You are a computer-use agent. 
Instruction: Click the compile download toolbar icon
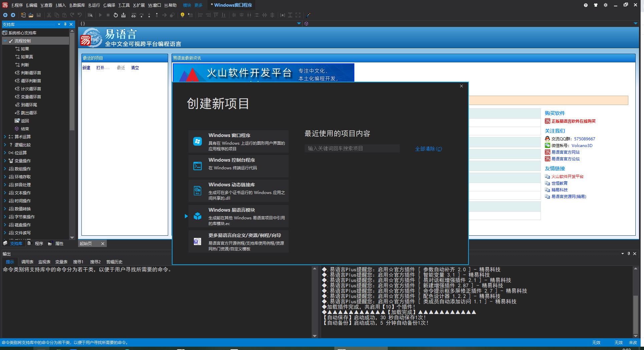click(123, 15)
